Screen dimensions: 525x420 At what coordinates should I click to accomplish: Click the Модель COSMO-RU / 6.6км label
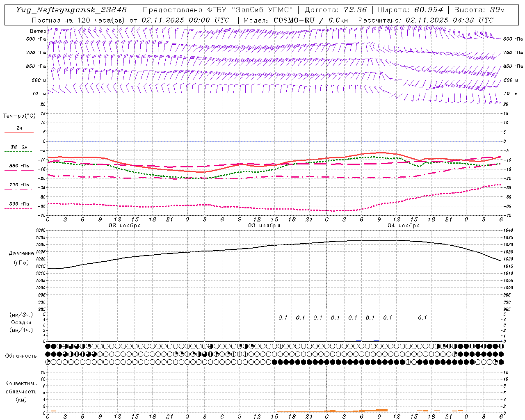pos(296,20)
